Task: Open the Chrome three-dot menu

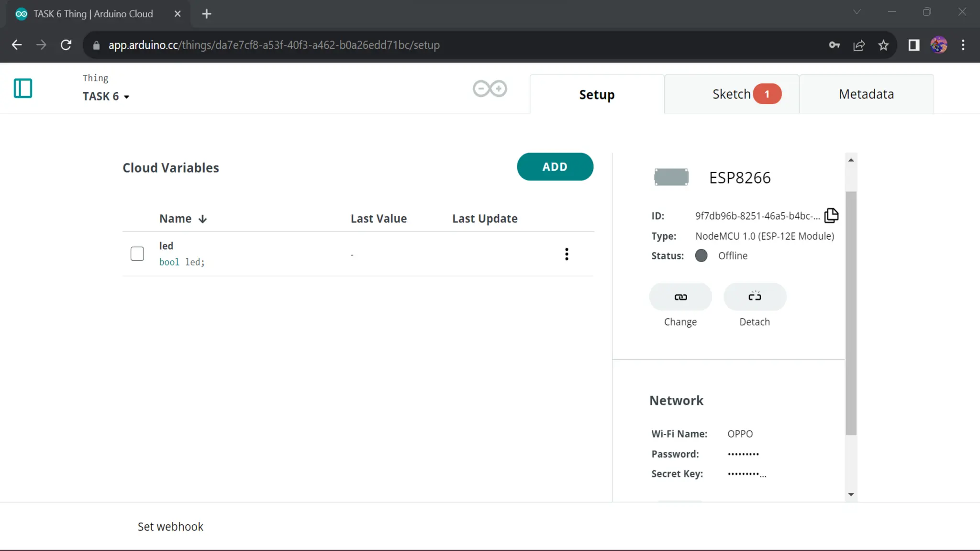Action: pos(963,45)
